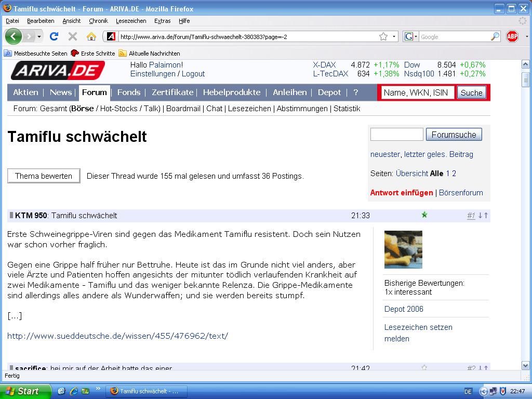This screenshot has height=399, width=532.
Task: Open the homepage using the home icon
Action: [x=91, y=36]
